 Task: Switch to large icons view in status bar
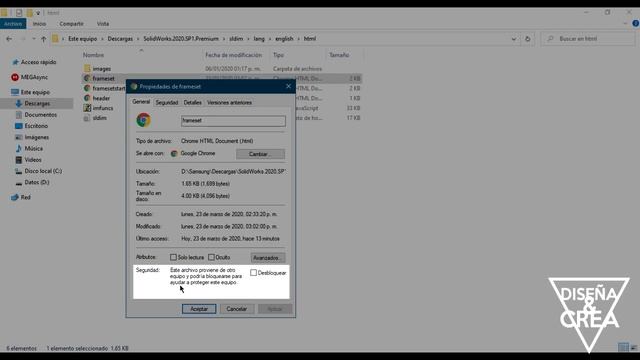634,347
